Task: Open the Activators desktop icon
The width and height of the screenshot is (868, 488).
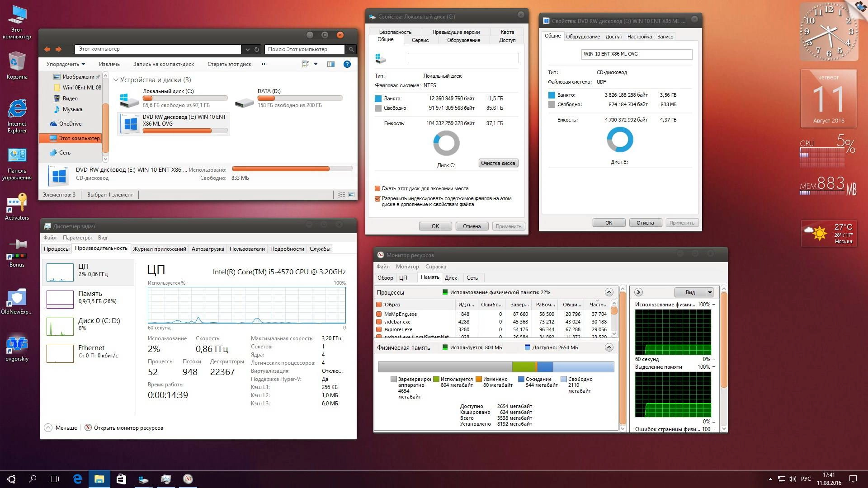Action: (17, 203)
